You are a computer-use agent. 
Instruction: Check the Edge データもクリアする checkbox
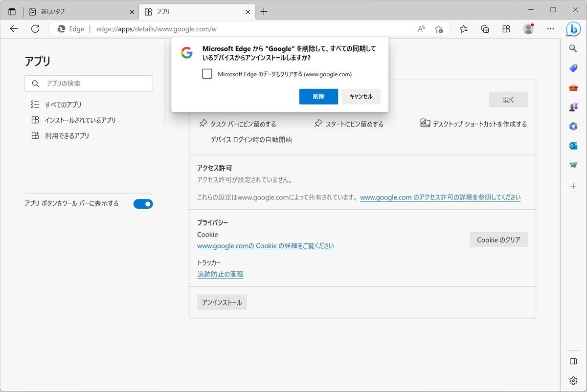[207, 74]
